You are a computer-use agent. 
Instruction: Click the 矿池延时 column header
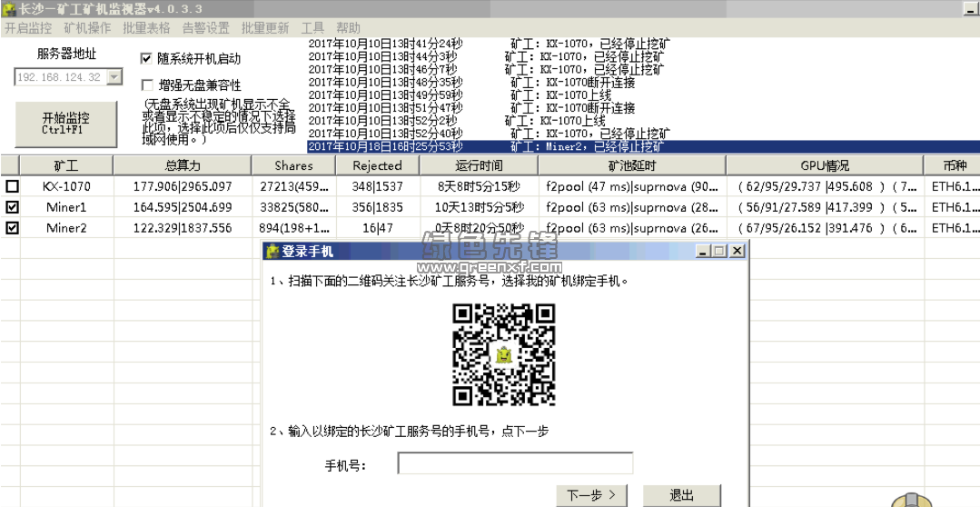[632, 165]
